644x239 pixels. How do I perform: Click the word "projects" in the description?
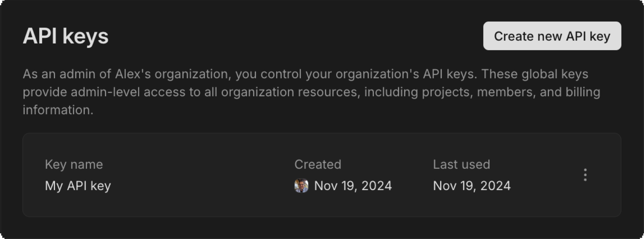point(446,92)
